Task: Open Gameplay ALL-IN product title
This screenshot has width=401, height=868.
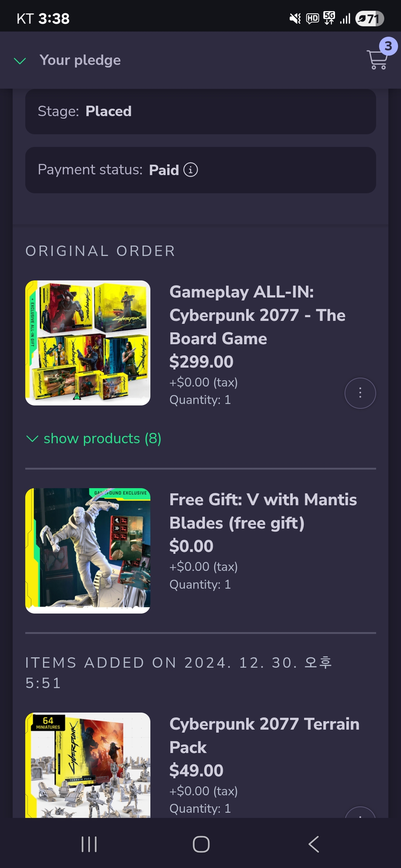Action: tap(257, 315)
